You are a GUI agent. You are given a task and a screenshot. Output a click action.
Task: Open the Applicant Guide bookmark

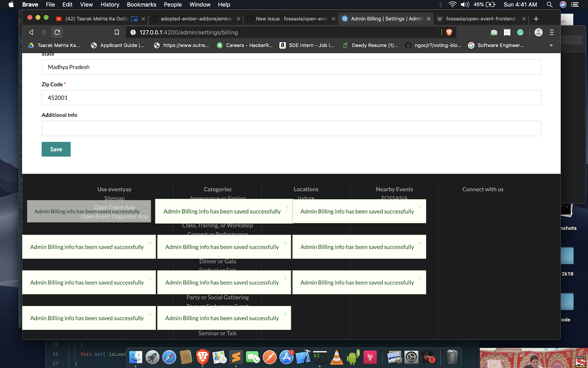(118, 45)
